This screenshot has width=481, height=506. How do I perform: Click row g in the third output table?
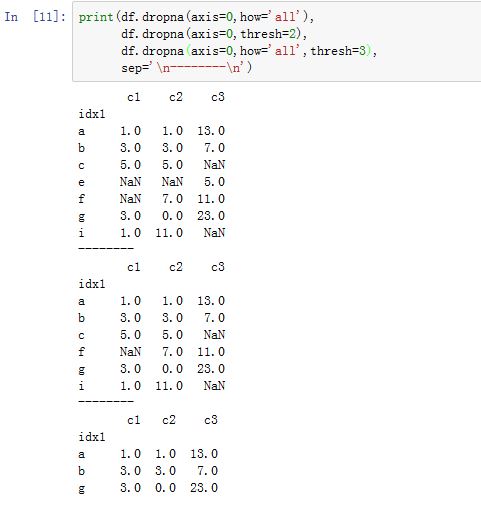click(x=148, y=488)
